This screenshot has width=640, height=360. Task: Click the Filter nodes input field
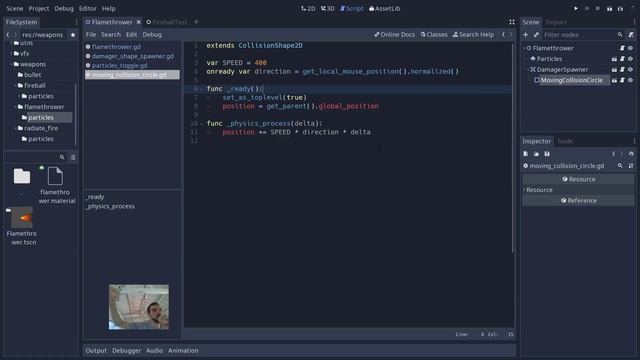(x=579, y=35)
